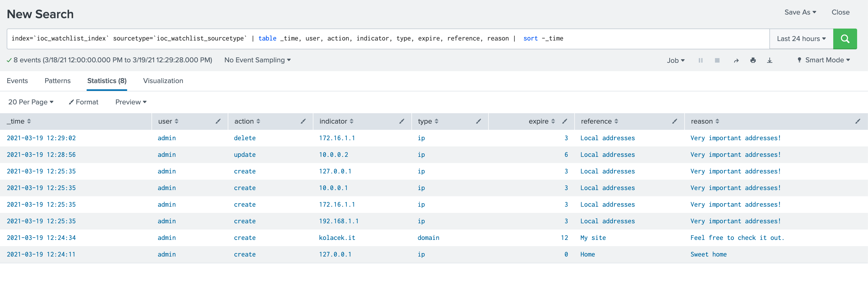Screen dimensions: 868x283
Task: Click the expire value 0
Action: (x=566, y=254)
